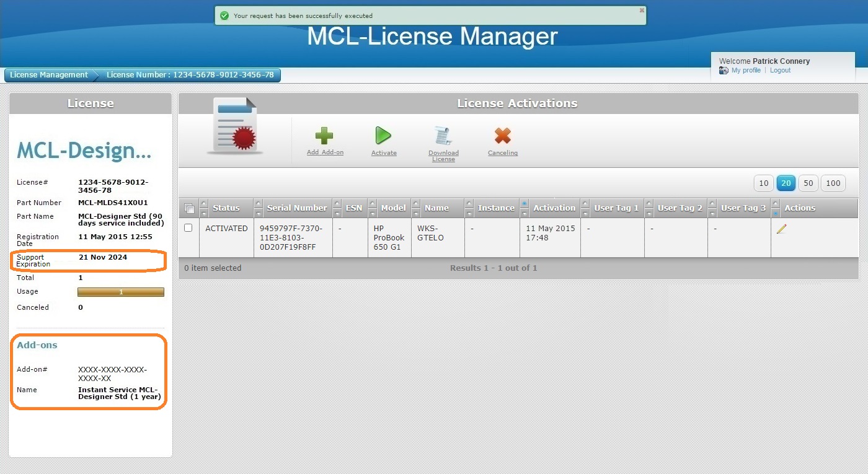The width and height of the screenshot is (868, 474).
Task: Open the My profile link
Action: [746, 71]
